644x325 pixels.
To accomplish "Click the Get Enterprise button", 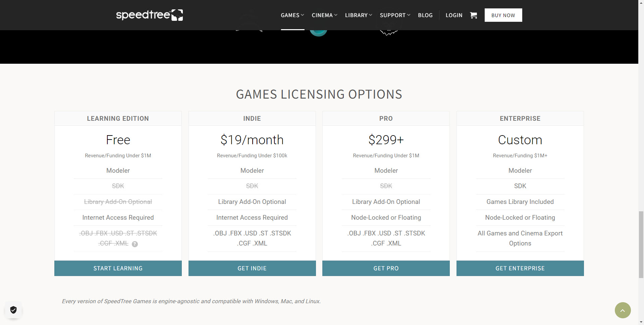I will 520,268.
